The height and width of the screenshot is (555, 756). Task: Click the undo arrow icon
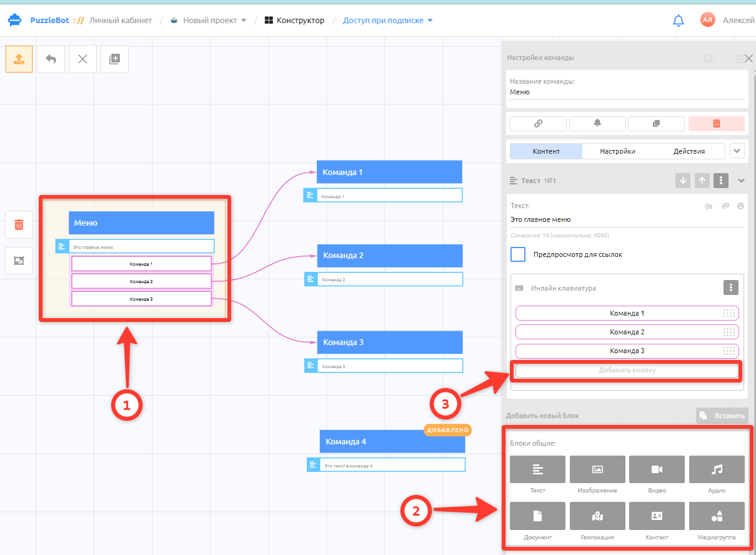(51, 59)
